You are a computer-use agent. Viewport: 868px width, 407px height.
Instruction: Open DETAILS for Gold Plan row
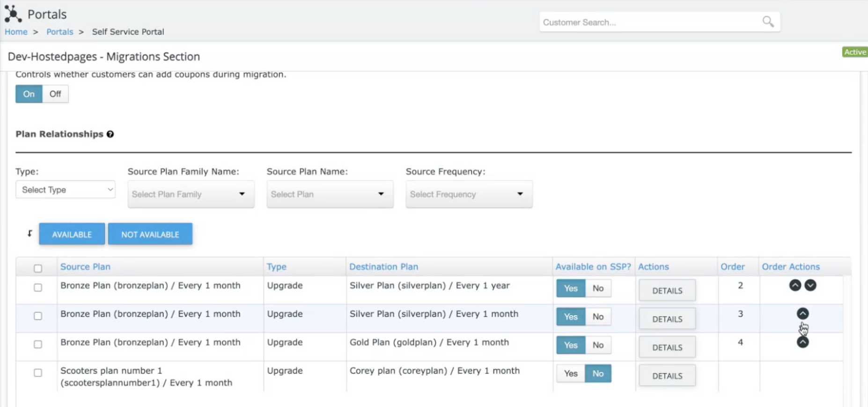pos(667,348)
